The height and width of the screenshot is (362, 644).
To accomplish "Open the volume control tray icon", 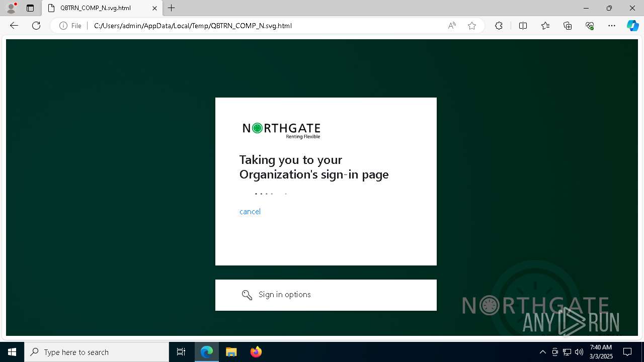I will point(579,352).
